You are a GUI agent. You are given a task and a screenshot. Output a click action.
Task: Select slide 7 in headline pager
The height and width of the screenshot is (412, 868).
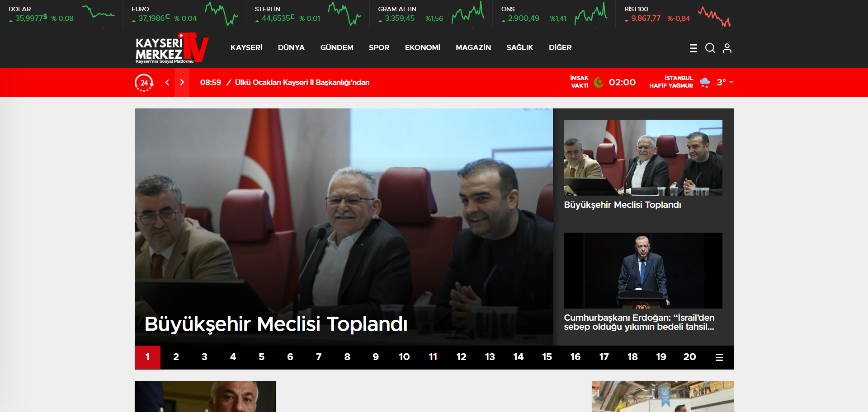[x=319, y=357]
